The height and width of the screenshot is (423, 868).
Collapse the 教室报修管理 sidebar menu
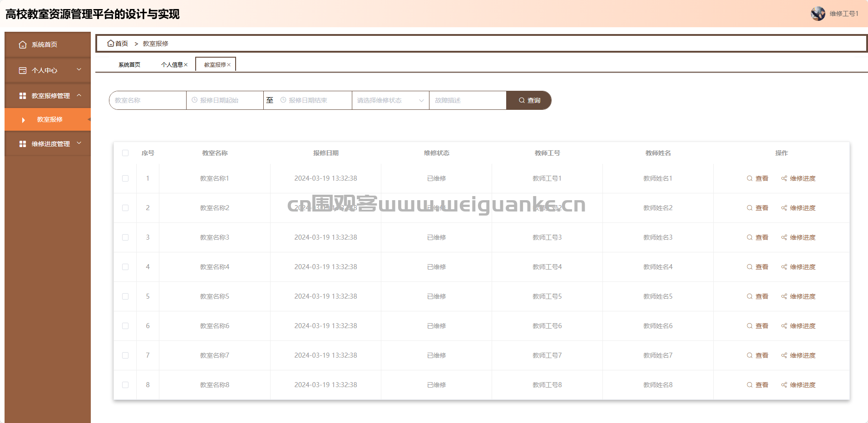(x=79, y=95)
